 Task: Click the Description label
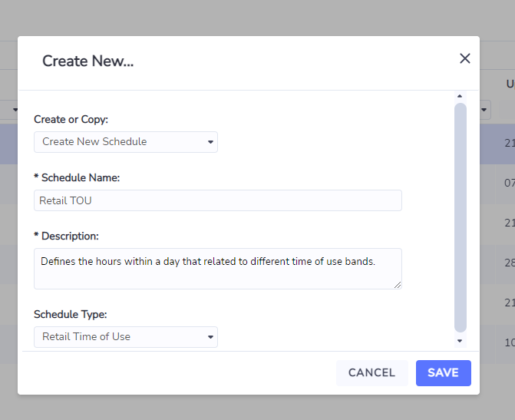(66, 236)
